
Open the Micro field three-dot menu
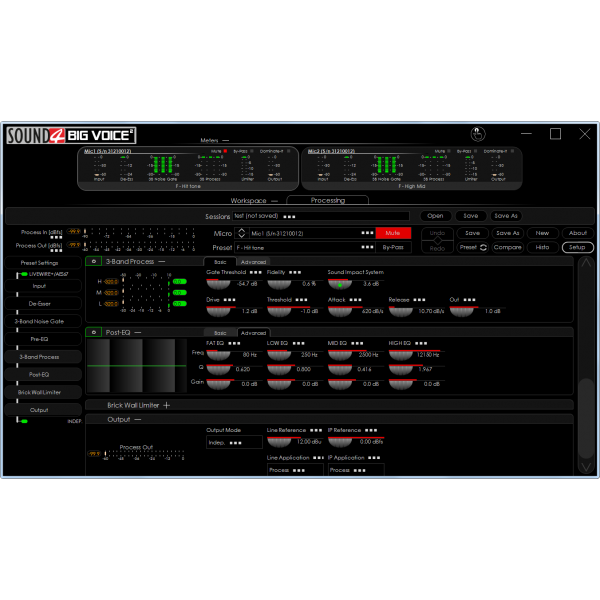tap(367, 233)
